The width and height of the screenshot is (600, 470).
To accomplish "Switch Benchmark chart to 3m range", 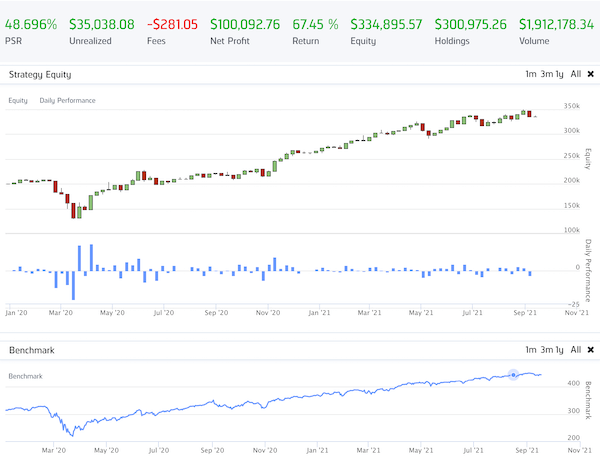I will coord(548,351).
